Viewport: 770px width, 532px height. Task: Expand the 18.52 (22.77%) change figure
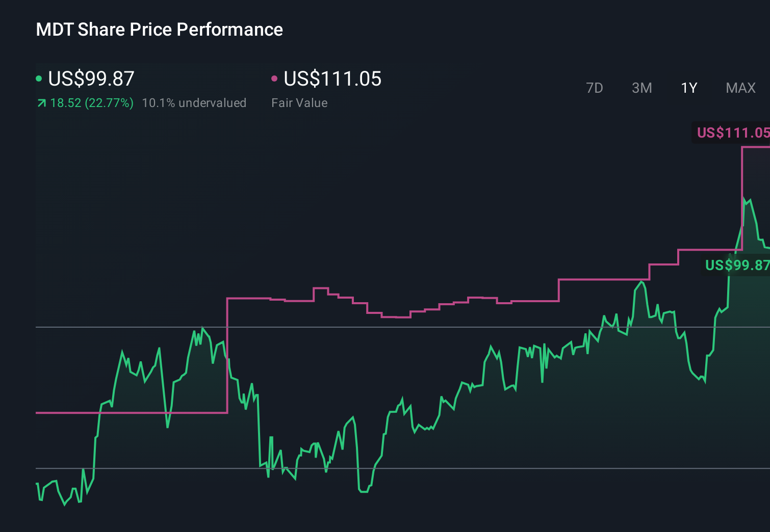pos(92,103)
